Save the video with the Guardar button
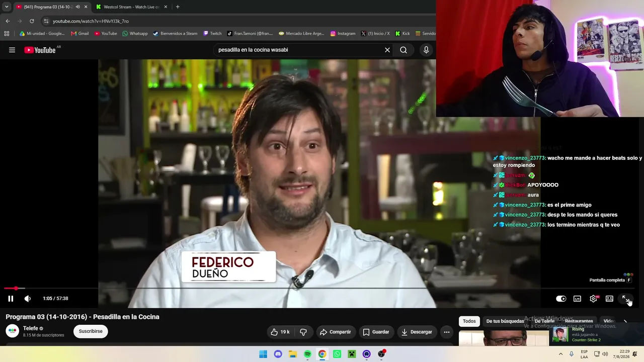This screenshot has height=362, width=644. [x=376, y=332]
